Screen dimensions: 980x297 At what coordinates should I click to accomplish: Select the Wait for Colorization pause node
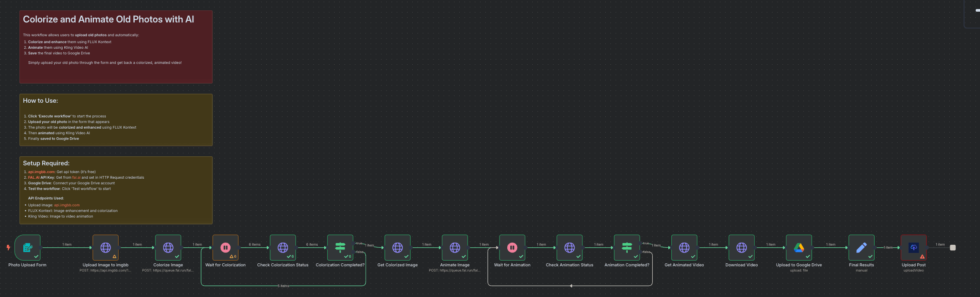click(225, 247)
